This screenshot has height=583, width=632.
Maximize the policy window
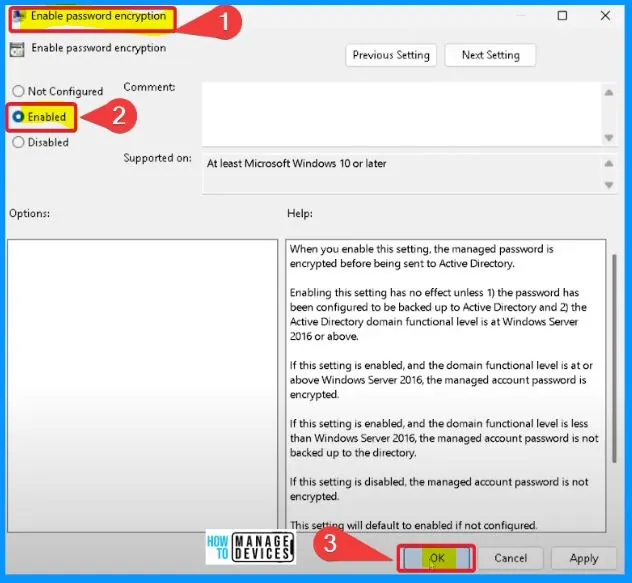562,16
